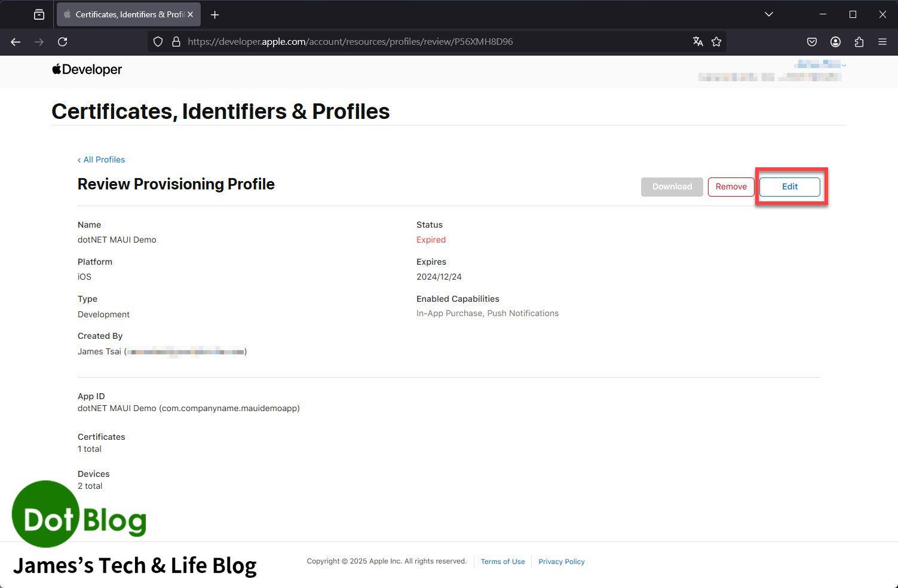Save page to Pocket
The height and width of the screenshot is (588, 898).
pyautogui.click(x=812, y=42)
